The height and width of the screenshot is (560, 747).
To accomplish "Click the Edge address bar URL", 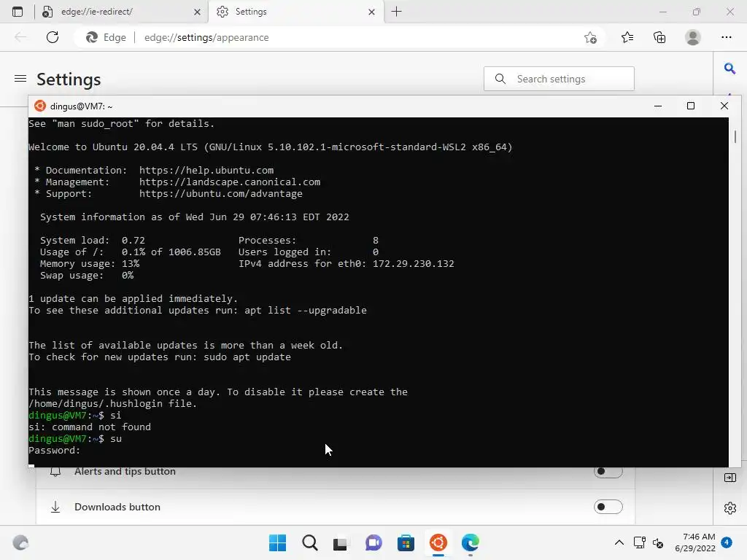I will 206,37.
